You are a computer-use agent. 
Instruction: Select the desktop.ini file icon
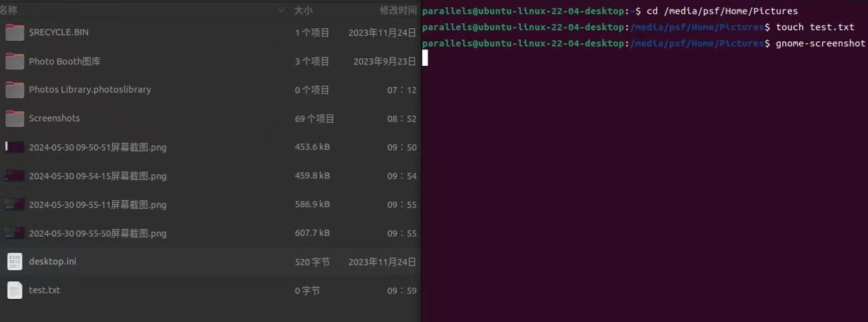[x=14, y=262]
